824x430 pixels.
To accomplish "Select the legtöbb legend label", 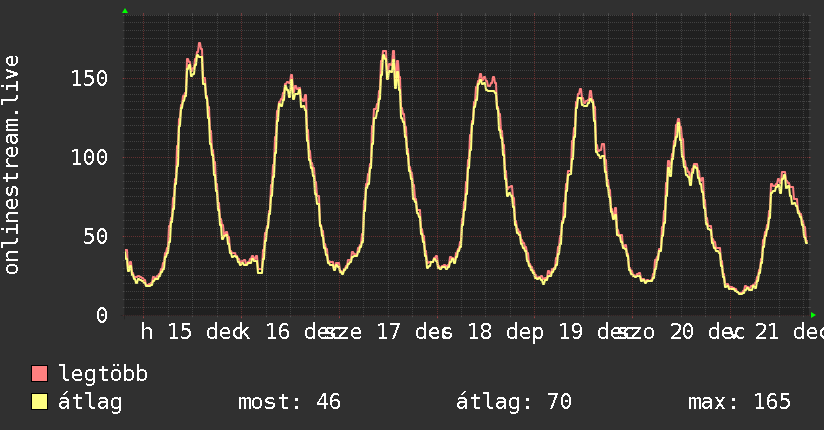I will pos(103,374).
